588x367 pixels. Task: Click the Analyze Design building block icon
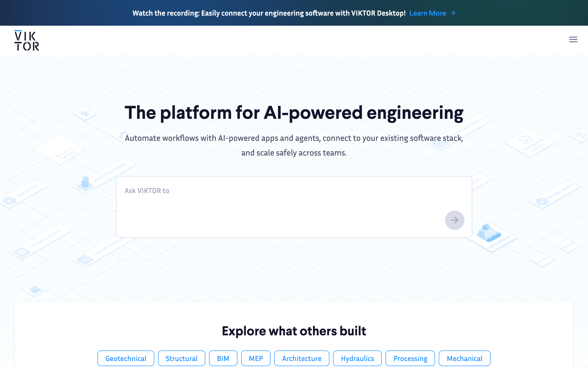(85, 182)
